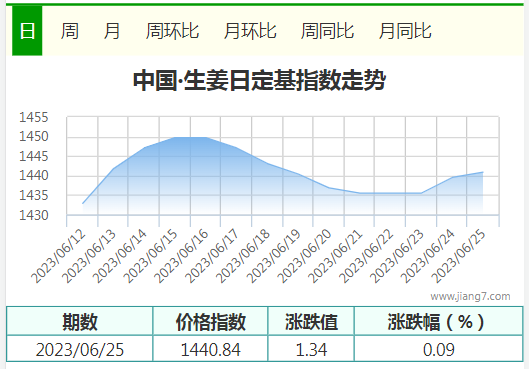Viewport: 529px width, 369px height.
Task: Click the 1430 y-axis value
Action: coord(34,215)
